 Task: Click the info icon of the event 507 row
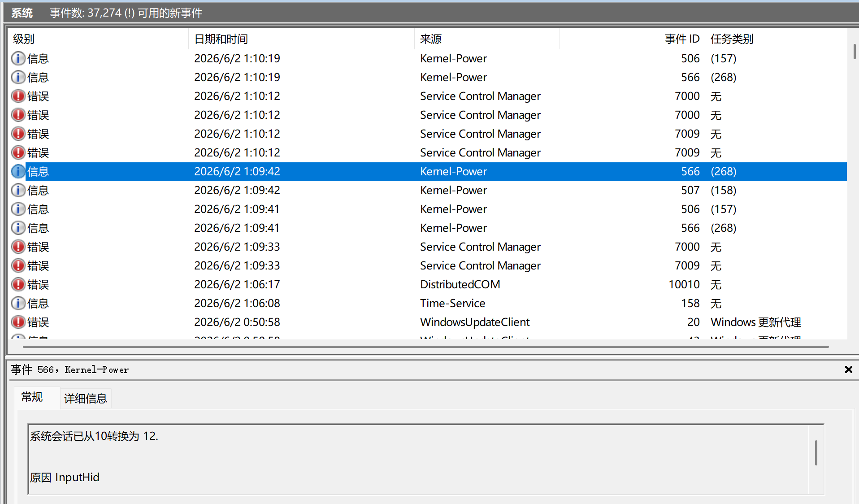click(18, 190)
